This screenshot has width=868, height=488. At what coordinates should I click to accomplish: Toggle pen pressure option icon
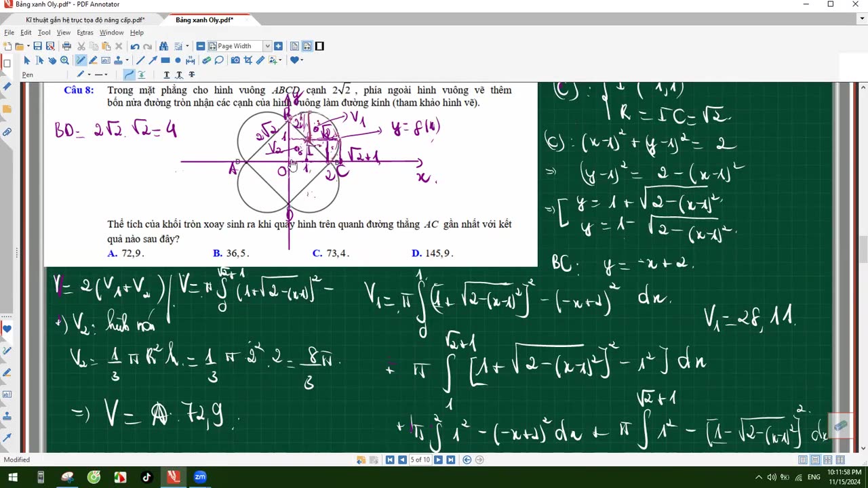click(141, 75)
